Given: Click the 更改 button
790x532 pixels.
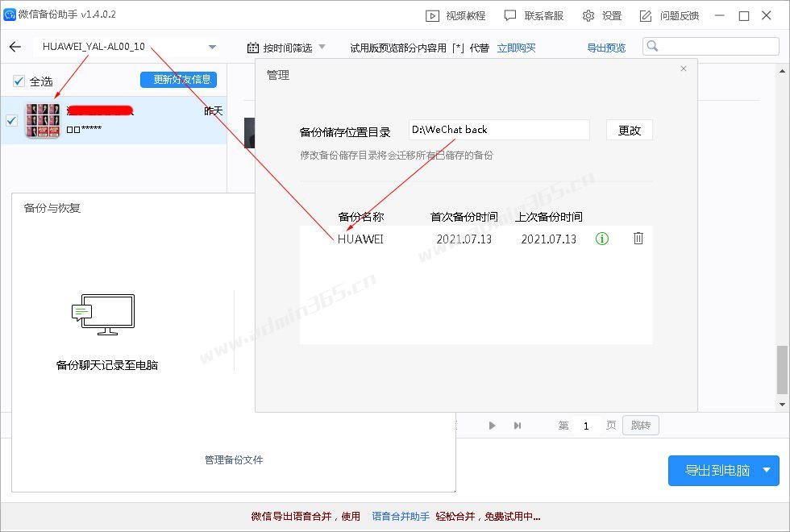Looking at the screenshot, I should 630,130.
